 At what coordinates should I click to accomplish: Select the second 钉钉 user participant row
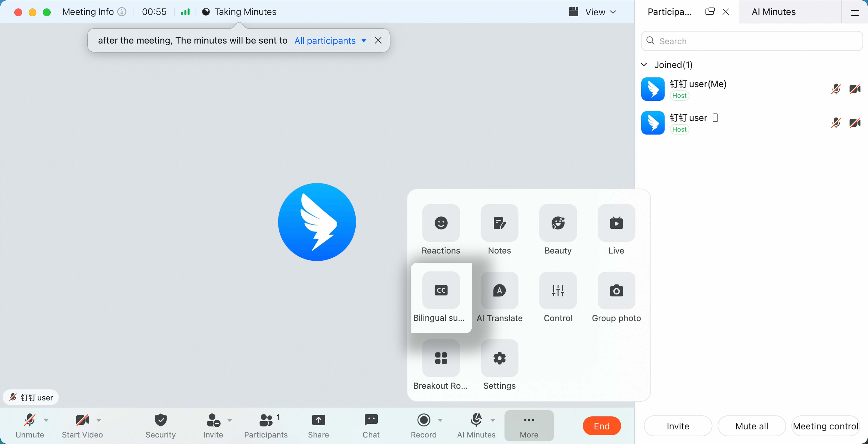751,123
